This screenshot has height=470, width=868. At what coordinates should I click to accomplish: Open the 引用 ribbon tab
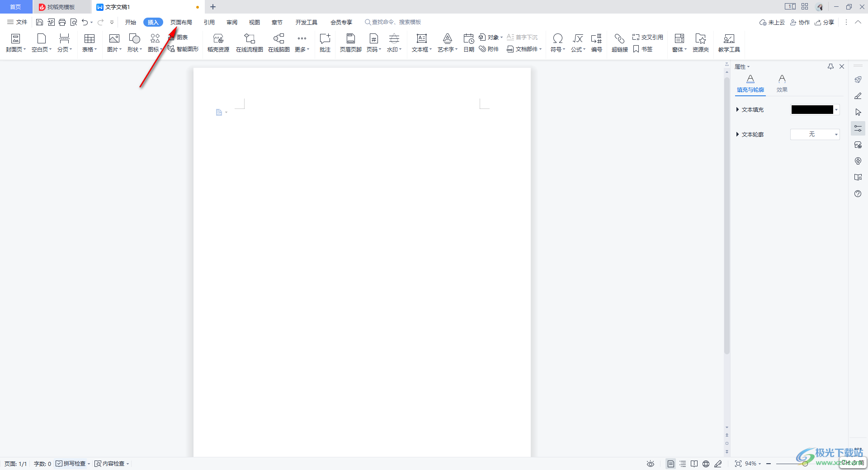pyautogui.click(x=209, y=22)
